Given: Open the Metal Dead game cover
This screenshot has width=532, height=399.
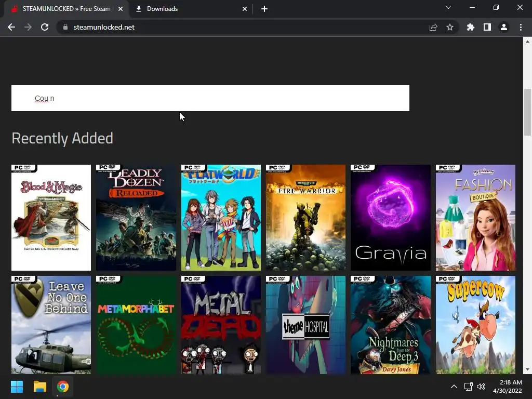Looking at the screenshot, I should pyautogui.click(x=221, y=325).
